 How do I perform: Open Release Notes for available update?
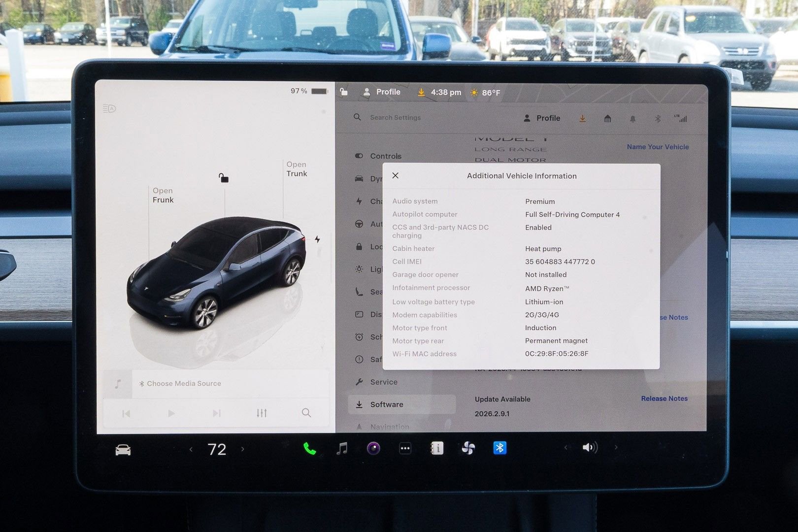[x=664, y=399]
